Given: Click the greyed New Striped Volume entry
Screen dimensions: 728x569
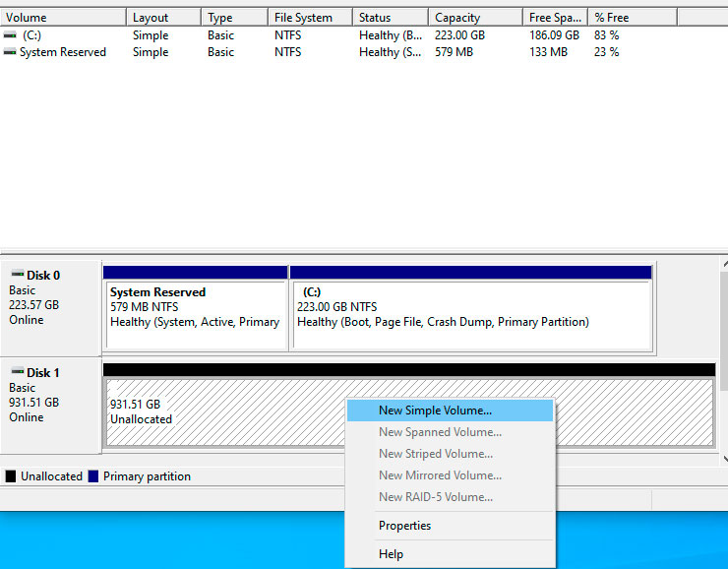Looking at the screenshot, I should tap(450, 454).
